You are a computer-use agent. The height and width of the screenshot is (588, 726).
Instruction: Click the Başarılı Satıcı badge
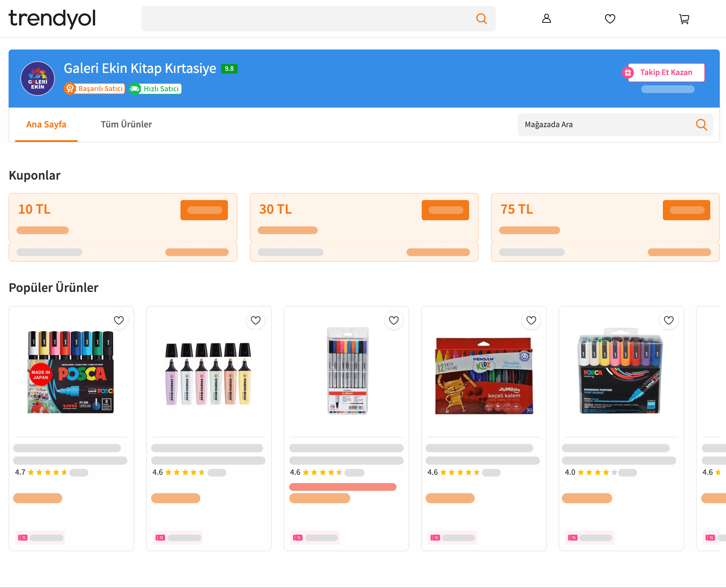[x=95, y=89]
